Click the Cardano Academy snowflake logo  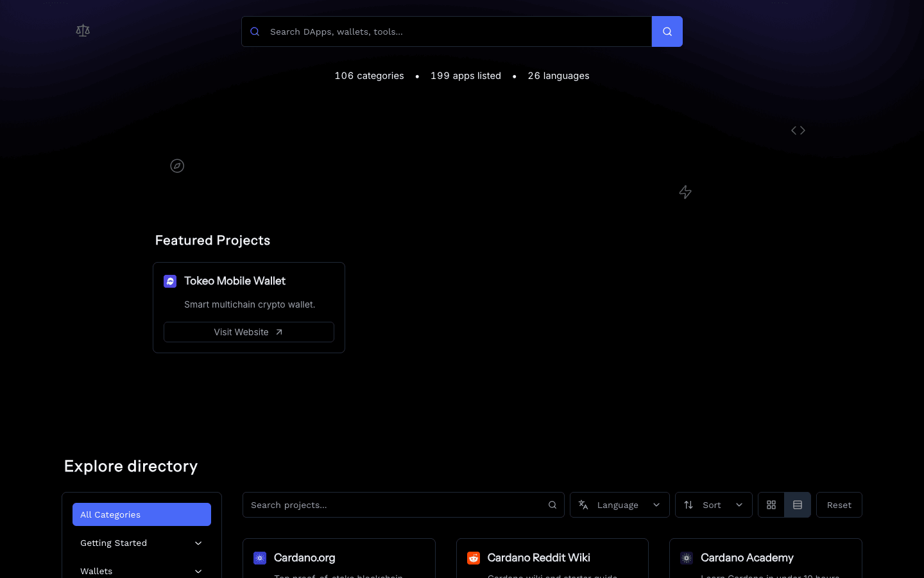click(687, 558)
